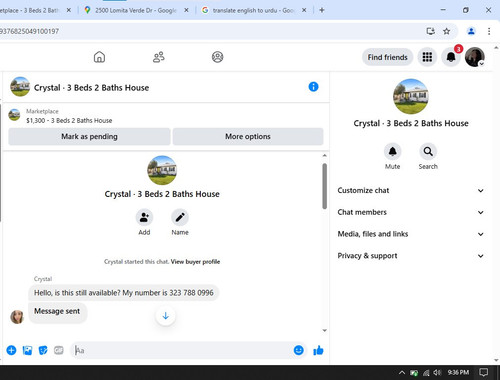Screen dimensions: 500x380
Task: Click Find friends button
Action: pos(387,57)
